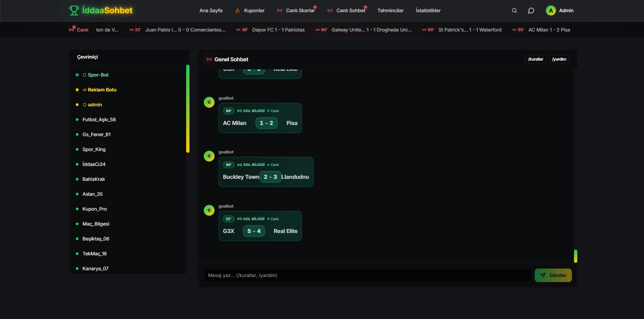Screen dimensions: 644x319
Task: Click the flame icon beside Kuponlar
Action: (x=238, y=10)
